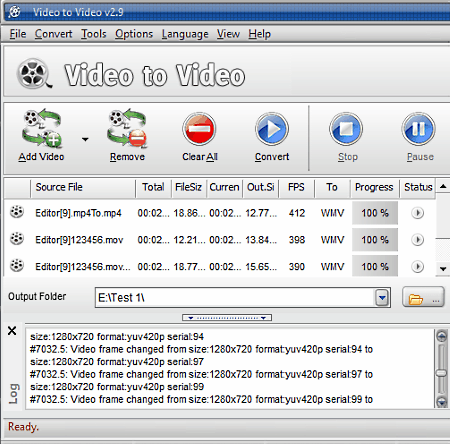Select file Editor[9].mp4To.mp4
The width and height of the screenshot is (450, 444).
78,213
